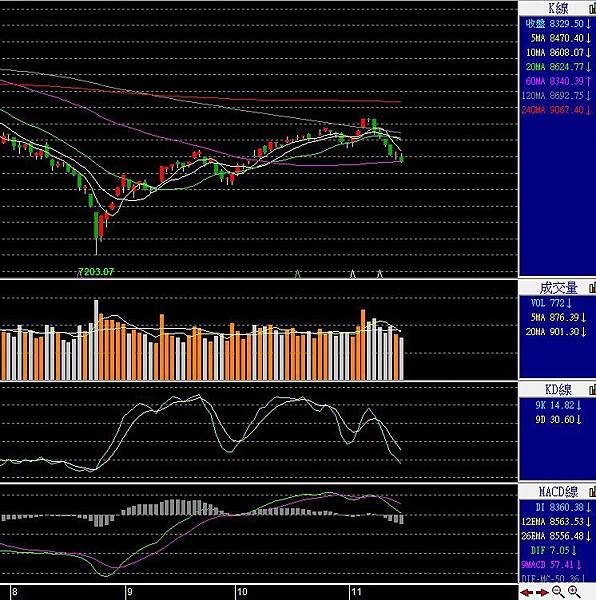This screenshot has width=596, height=600.
Task: Click the 9K 14.82 value
Action: click(x=558, y=405)
